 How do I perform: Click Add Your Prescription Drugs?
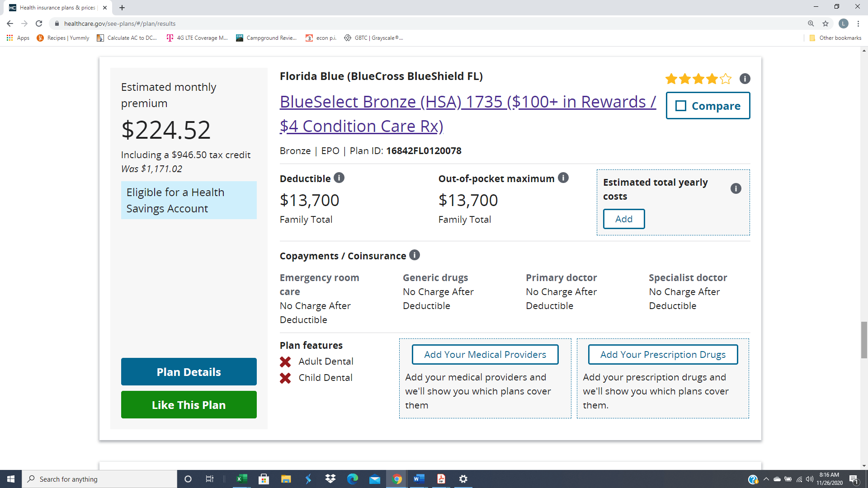click(663, 355)
